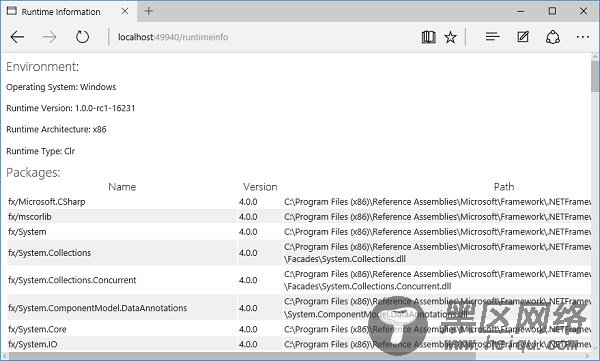Click Runtime Version: 1.0.0-rc1-16231 text
600x361 pixels.
click(x=71, y=108)
